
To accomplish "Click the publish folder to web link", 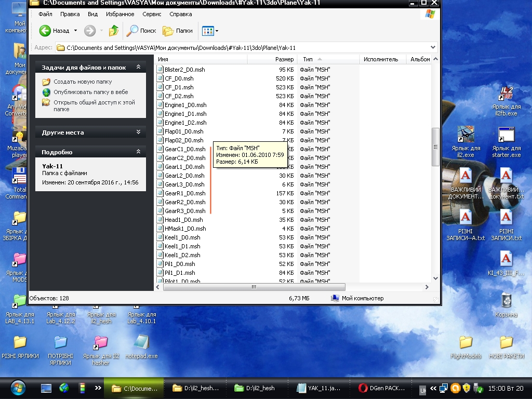I will 90,92.
